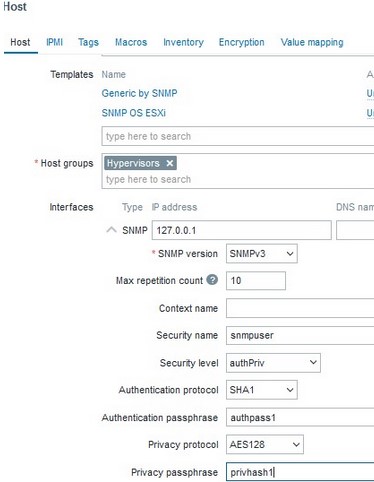Viewport: 374px width, 482px height.
Task: Click the Templates search field
Action: click(x=238, y=136)
